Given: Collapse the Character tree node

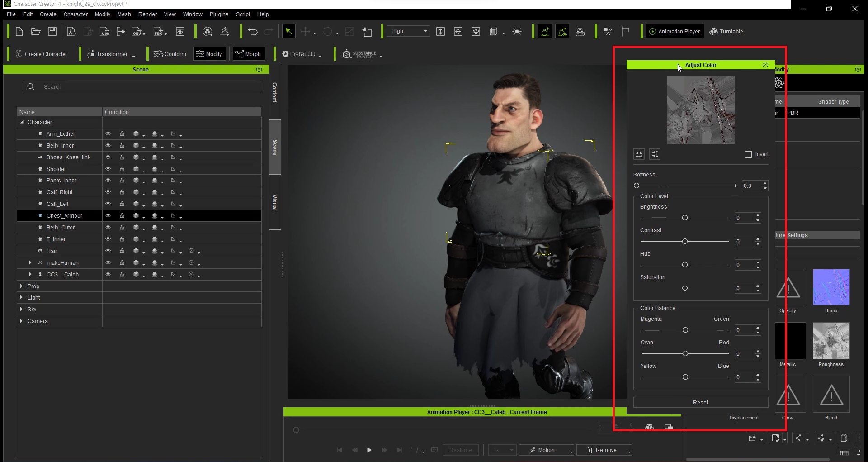Looking at the screenshot, I should (x=22, y=122).
